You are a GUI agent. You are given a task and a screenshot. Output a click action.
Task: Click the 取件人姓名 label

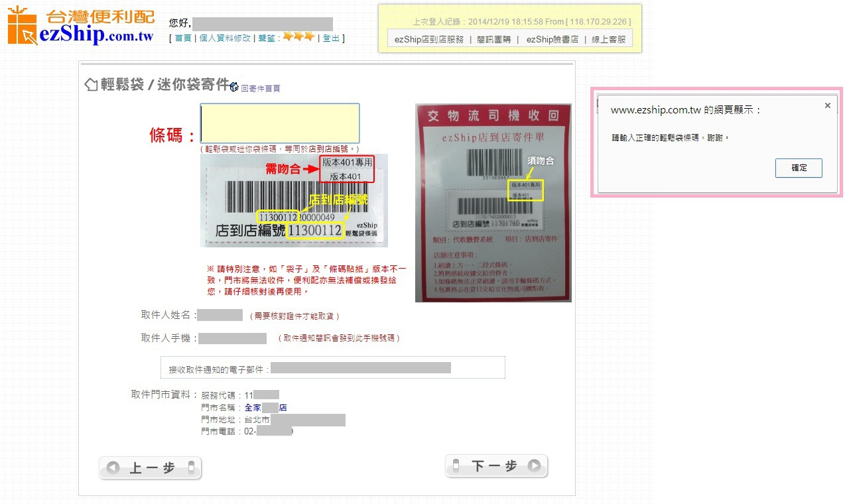tap(169, 315)
